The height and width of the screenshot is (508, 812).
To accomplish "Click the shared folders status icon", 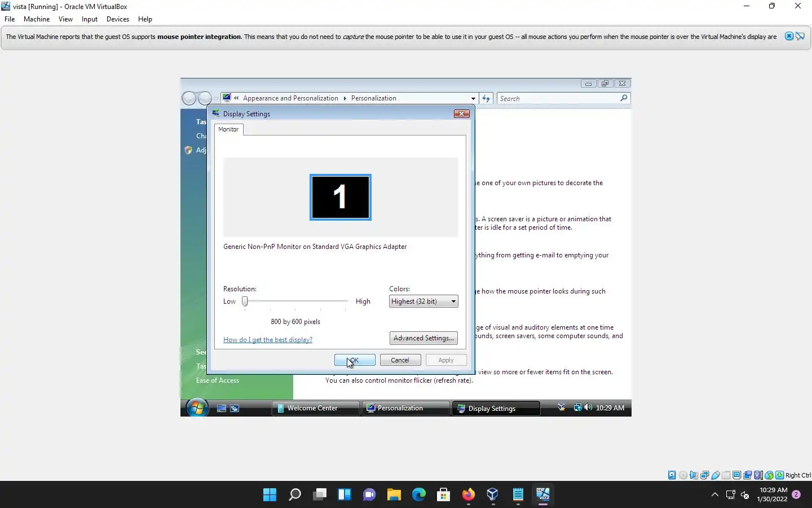I will pyautogui.click(x=726, y=475).
